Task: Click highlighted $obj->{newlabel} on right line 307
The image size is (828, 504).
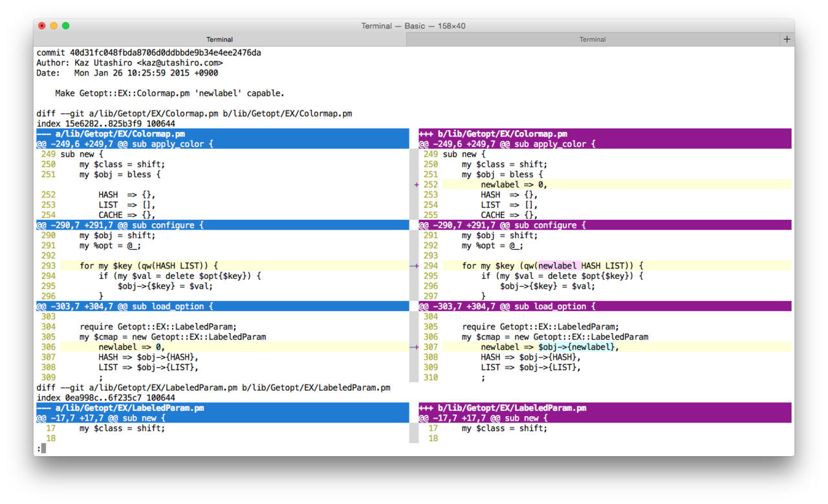Action: click(x=576, y=347)
